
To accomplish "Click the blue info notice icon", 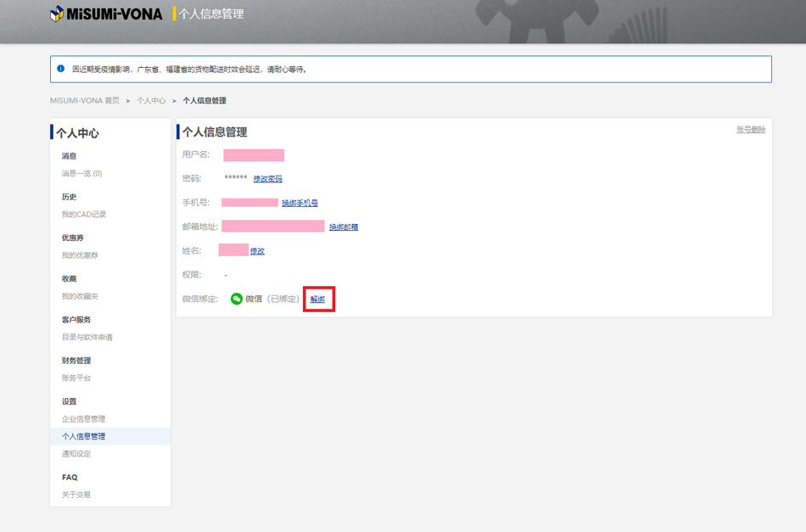I will 60,69.
